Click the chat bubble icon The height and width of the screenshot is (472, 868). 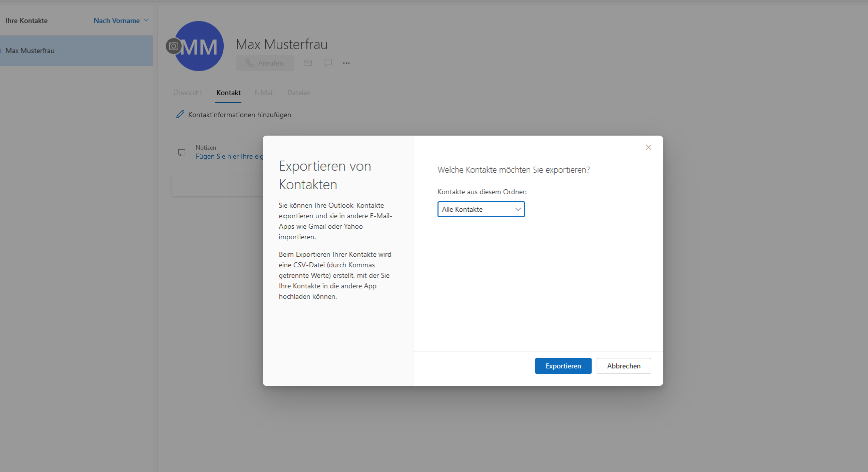328,63
